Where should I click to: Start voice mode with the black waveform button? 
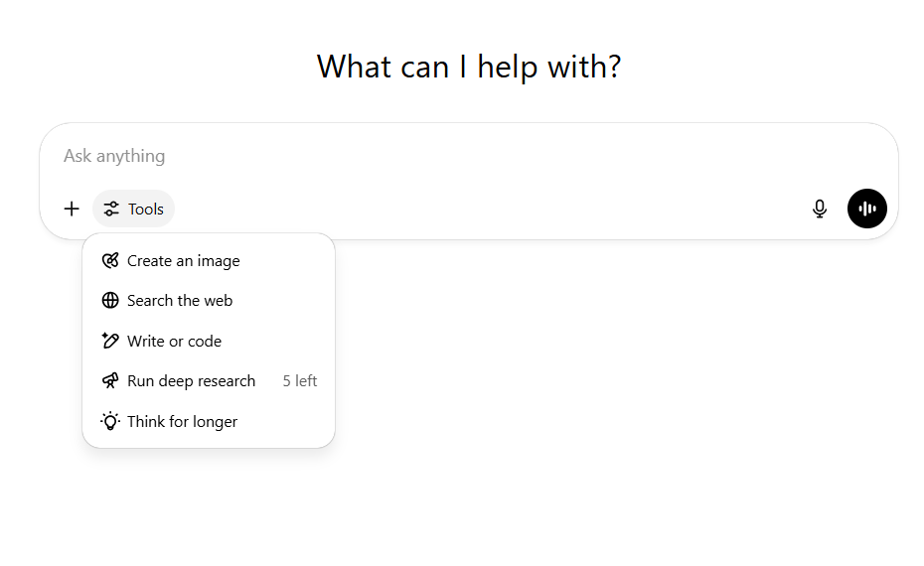tap(867, 209)
